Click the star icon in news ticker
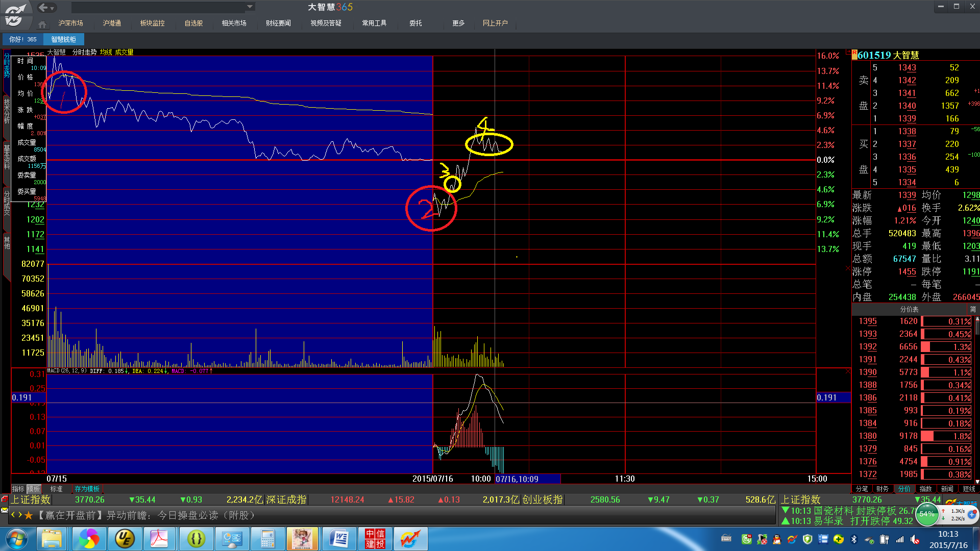Viewport: 980px width, 551px height. coord(29,515)
